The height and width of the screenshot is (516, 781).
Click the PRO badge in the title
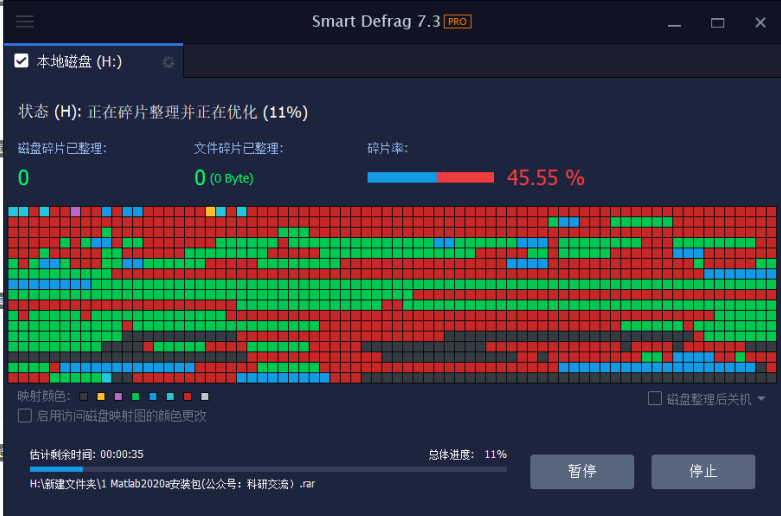[x=457, y=21]
